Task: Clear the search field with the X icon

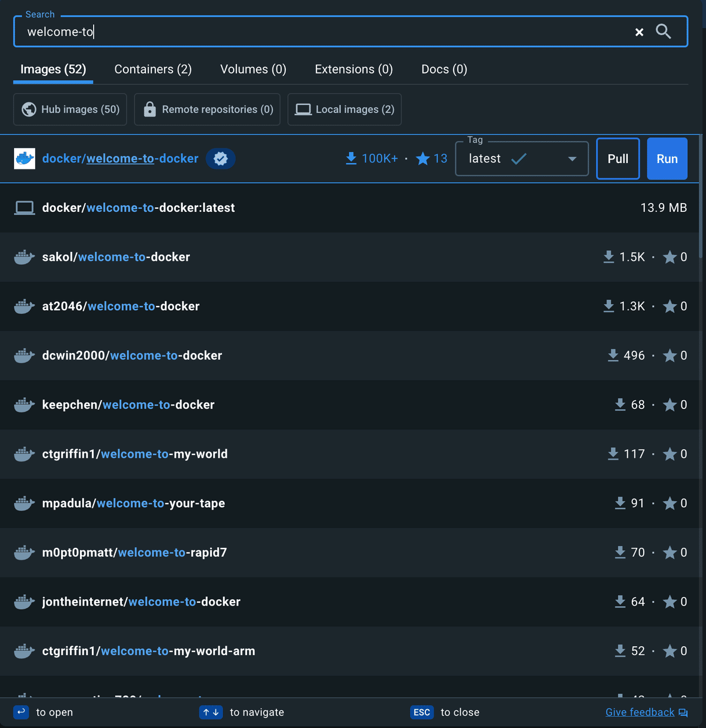Action: point(639,32)
